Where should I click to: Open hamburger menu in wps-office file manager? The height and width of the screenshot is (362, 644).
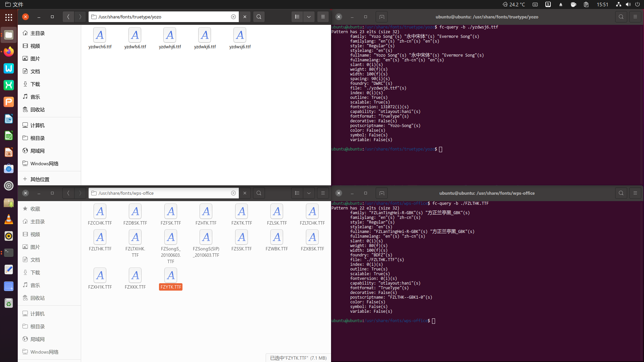point(323,193)
